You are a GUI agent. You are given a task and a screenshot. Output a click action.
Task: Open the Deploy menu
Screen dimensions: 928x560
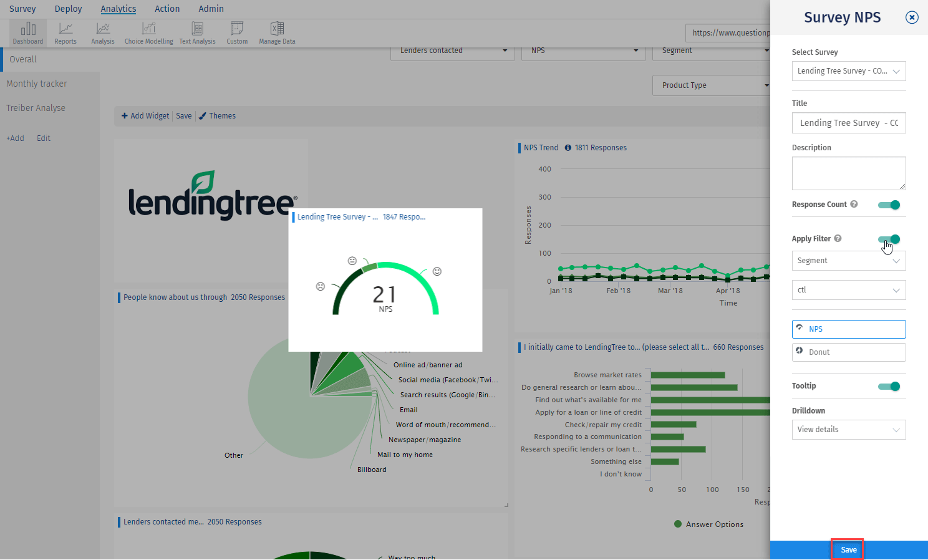coord(68,9)
